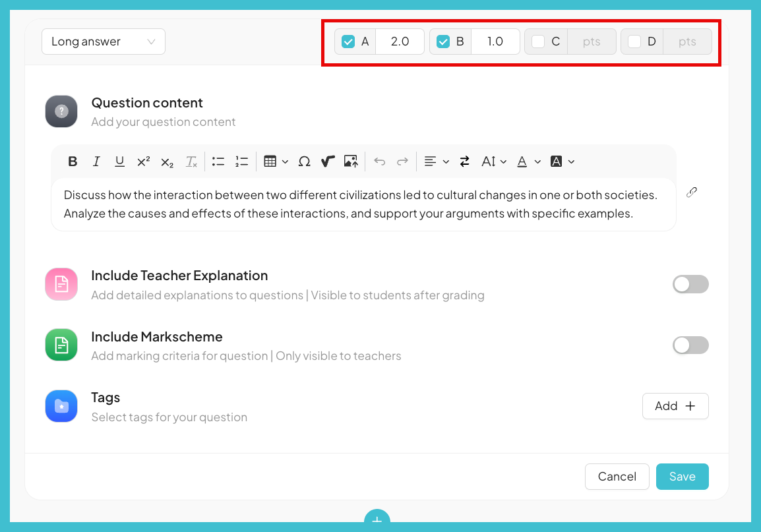761x532 pixels.
Task: Insert special character omega symbol
Action: (x=304, y=162)
